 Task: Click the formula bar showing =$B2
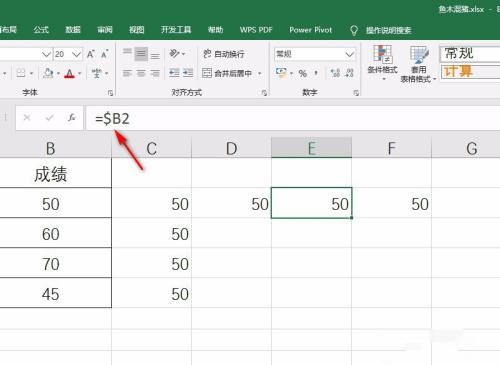click(293, 118)
